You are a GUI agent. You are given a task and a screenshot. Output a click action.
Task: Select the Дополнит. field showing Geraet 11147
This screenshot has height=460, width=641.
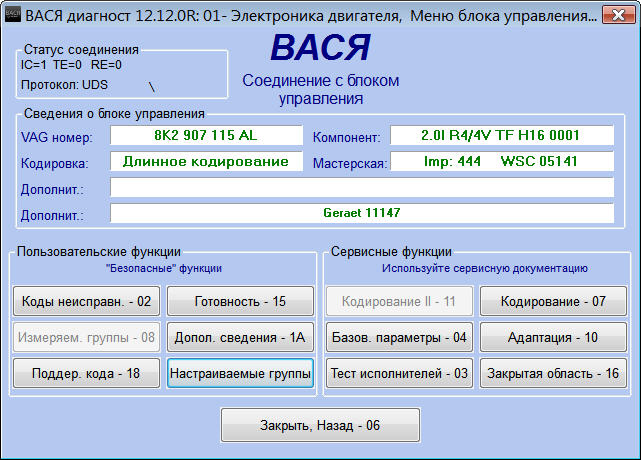pyautogui.click(x=361, y=213)
